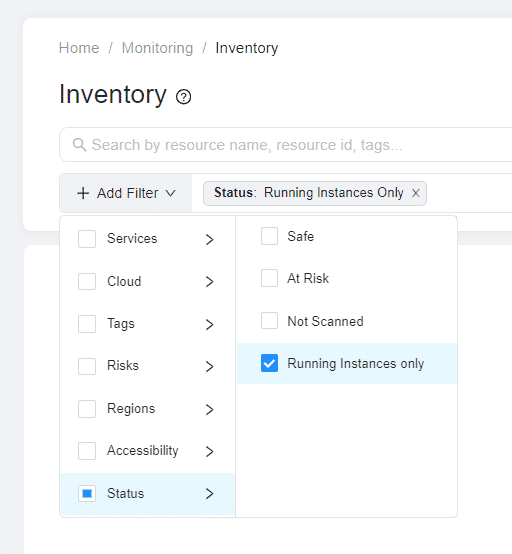Image resolution: width=512 pixels, height=554 pixels.
Task: Click the Inventory page heading
Action: click(x=113, y=95)
